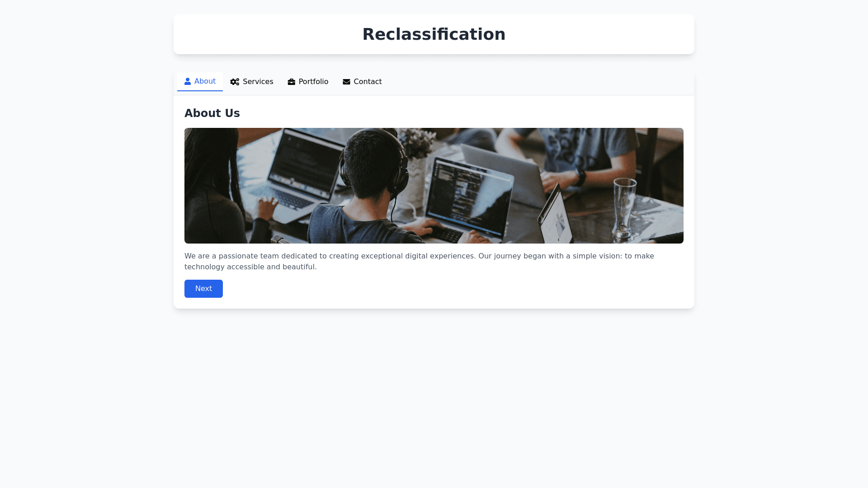Click the gears icon beside Services

pyautogui.click(x=235, y=82)
